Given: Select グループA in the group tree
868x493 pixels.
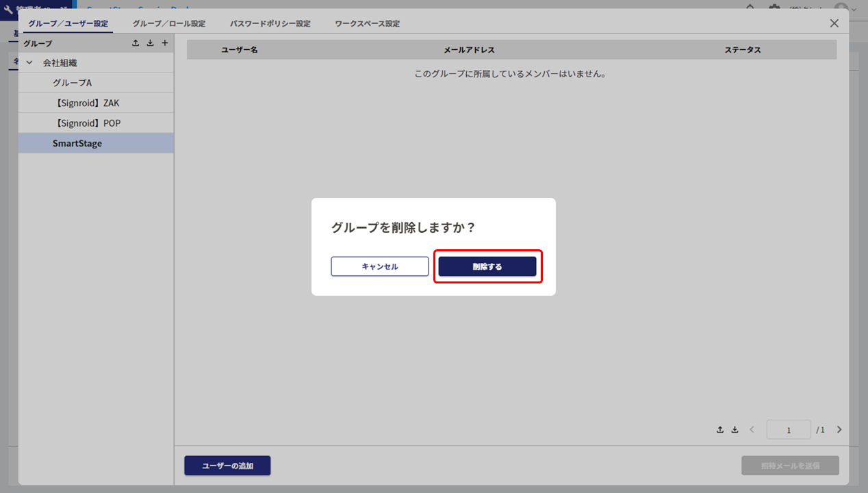Looking at the screenshot, I should [72, 83].
